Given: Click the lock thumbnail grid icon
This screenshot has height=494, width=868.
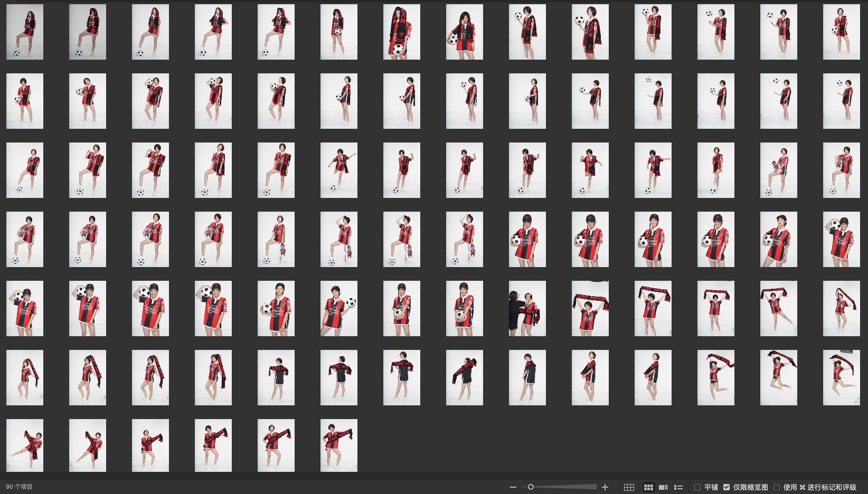Looking at the screenshot, I should point(629,487).
